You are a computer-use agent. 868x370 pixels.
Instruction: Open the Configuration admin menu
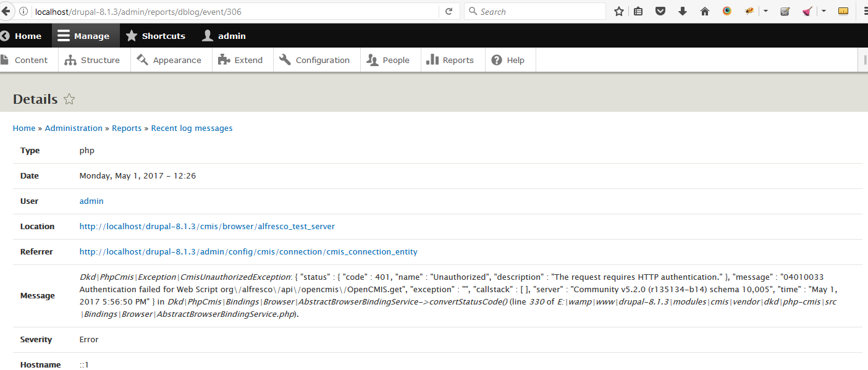[x=315, y=60]
